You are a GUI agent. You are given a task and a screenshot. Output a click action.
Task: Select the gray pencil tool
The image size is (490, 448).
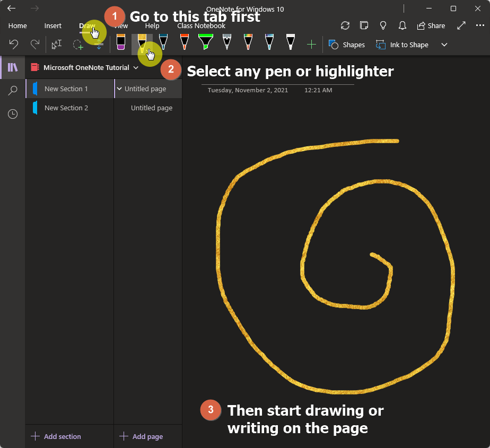click(x=227, y=42)
